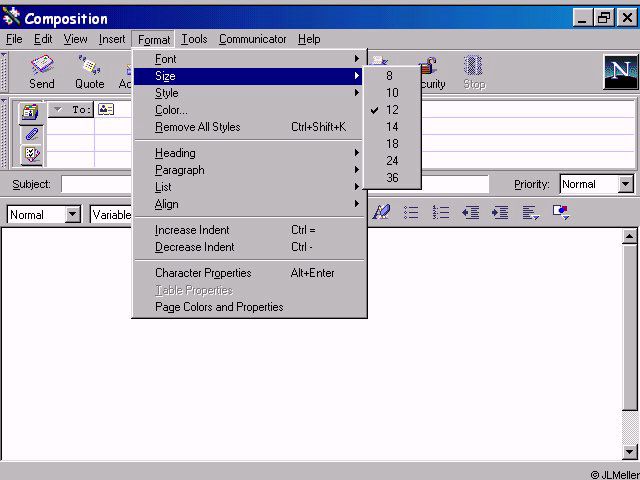Open the Insert menu

click(x=112, y=39)
